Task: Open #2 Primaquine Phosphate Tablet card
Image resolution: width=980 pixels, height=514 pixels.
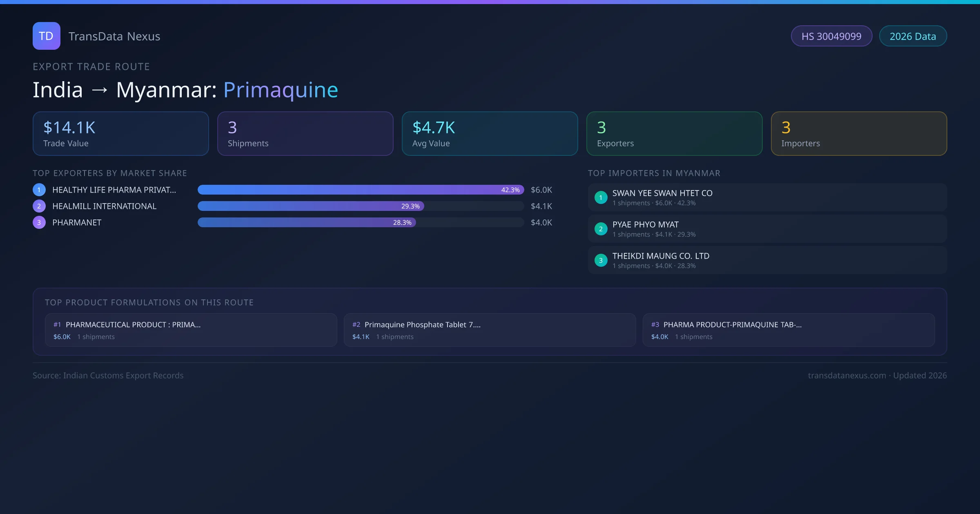Action: point(490,330)
